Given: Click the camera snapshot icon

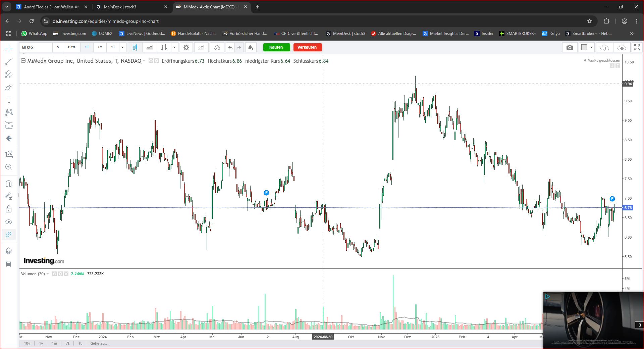Looking at the screenshot, I should pyautogui.click(x=570, y=47).
